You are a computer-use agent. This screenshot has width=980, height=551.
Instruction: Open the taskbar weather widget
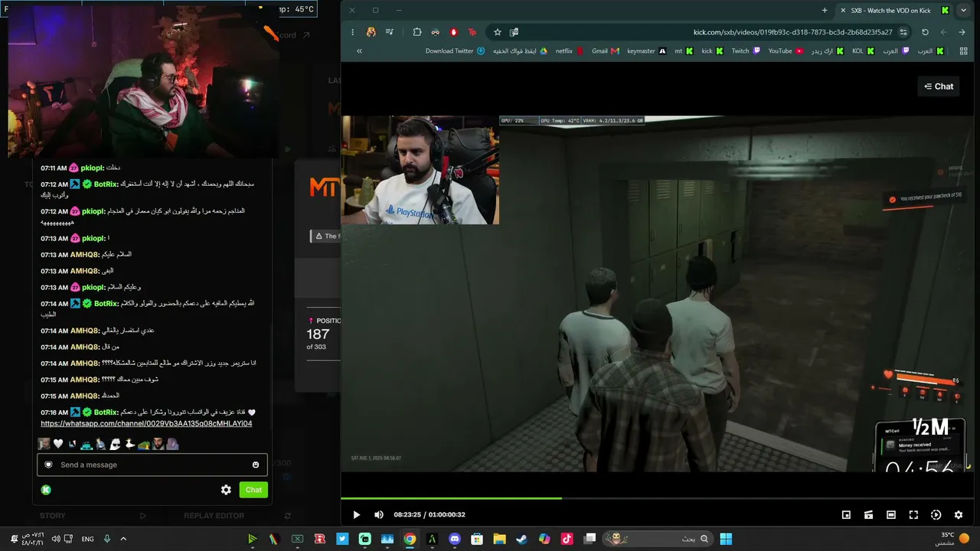(952, 539)
